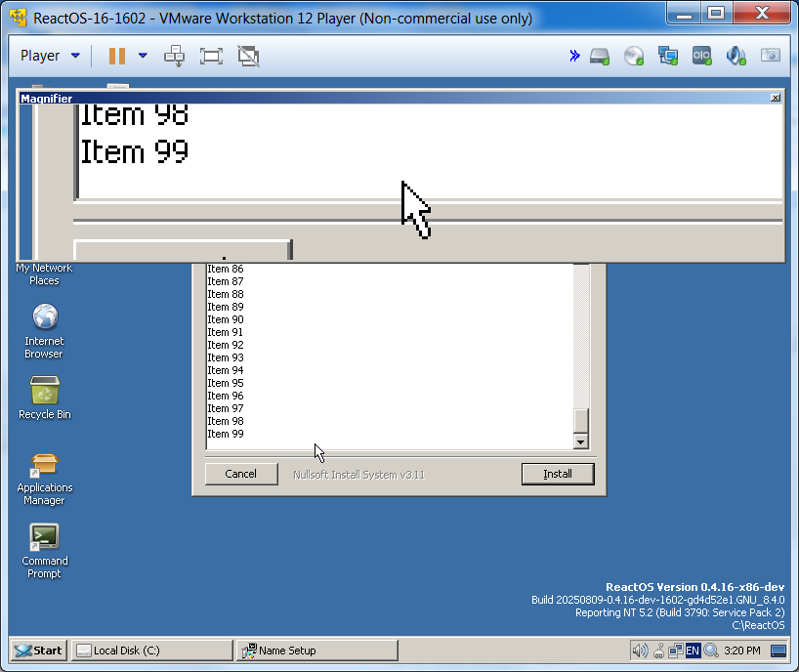Switch to Name Setup taskbar button
Screen dimensions: 799x672
(x=316, y=651)
